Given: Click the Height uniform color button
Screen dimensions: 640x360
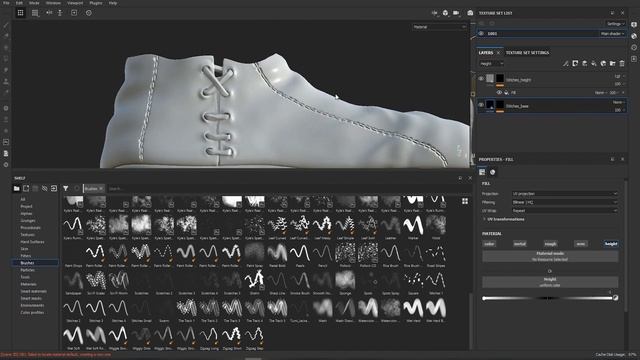Looking at the screenshot, I should (x=550, y=282).
